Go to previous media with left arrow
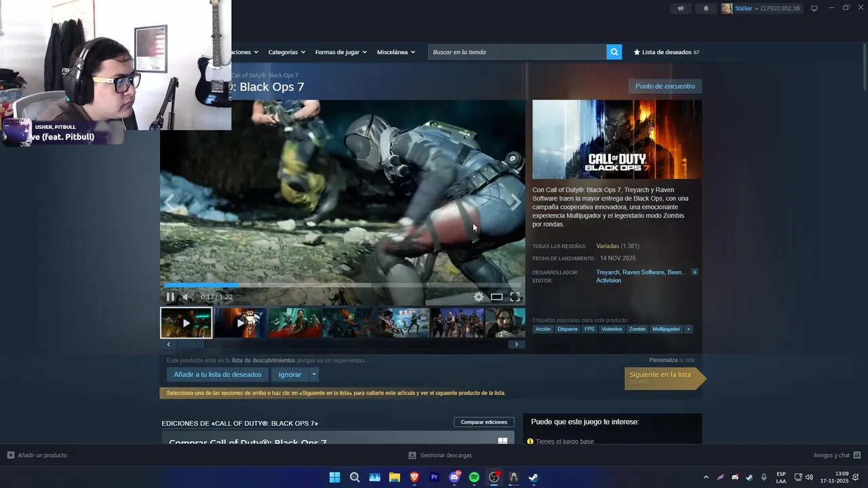The height and width of the screenshot is (488, 868). pyautogui.click(x=170, y=202)
